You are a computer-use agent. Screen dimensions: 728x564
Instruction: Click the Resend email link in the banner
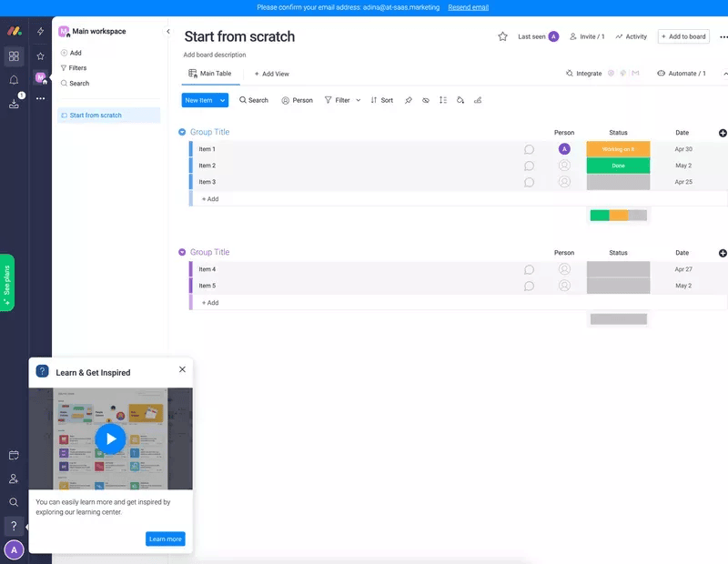click(x=467, y=7)
